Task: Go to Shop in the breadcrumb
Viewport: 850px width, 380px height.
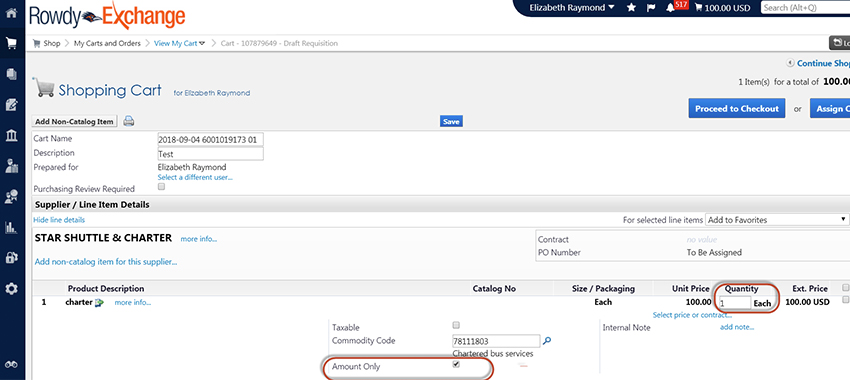Action: (51, 43)
